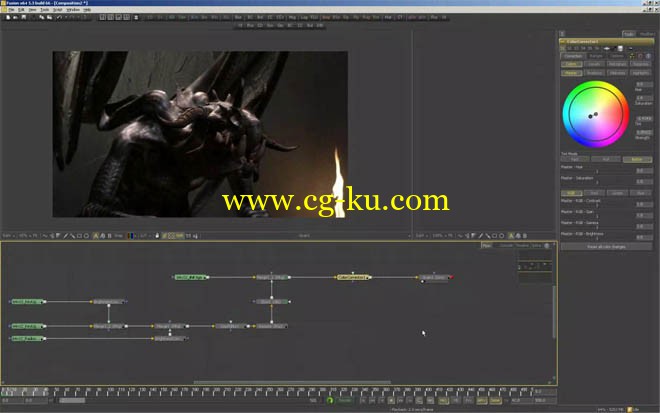Toggle the HiQ high quality button

coord(443,400)
